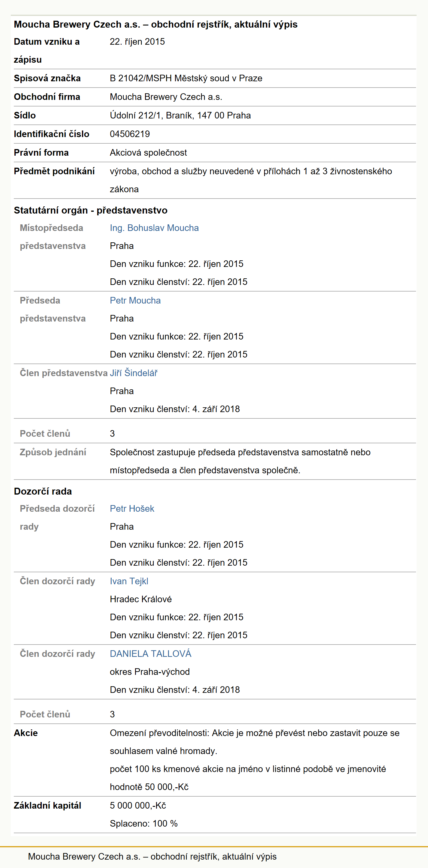428x868 pixels.
Task: Click the Předmět podnikání description text
Action: [251, 180]
